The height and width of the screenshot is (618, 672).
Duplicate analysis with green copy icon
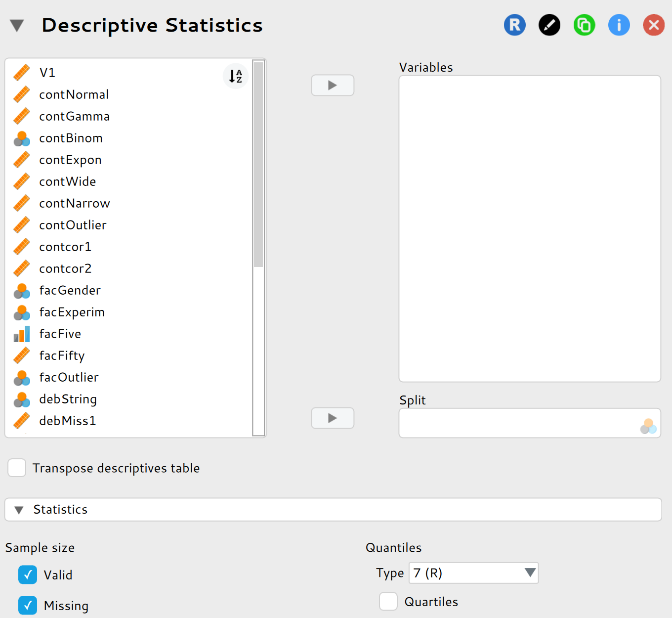coord(584,25)
